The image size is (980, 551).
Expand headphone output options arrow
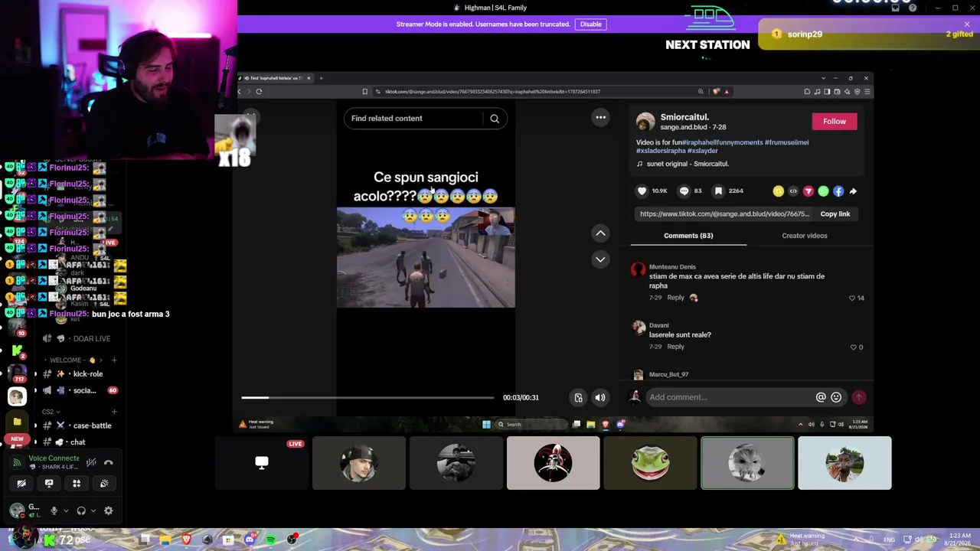[93, 510]
